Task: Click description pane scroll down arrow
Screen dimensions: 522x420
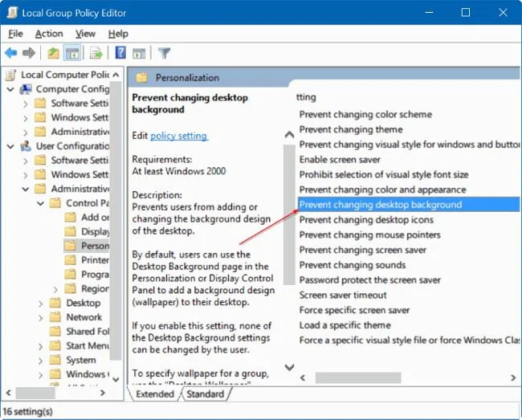Action: click(x=290, y=368)
